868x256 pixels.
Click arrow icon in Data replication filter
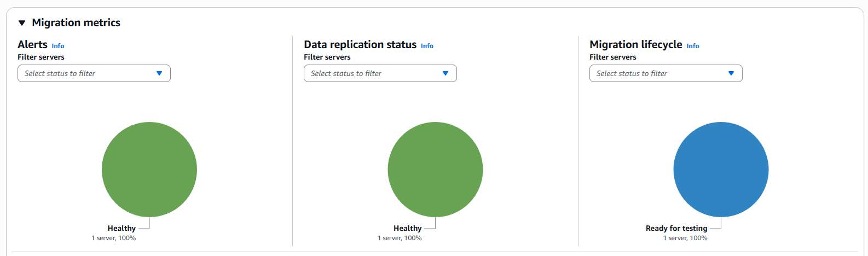tap(445, 73)
